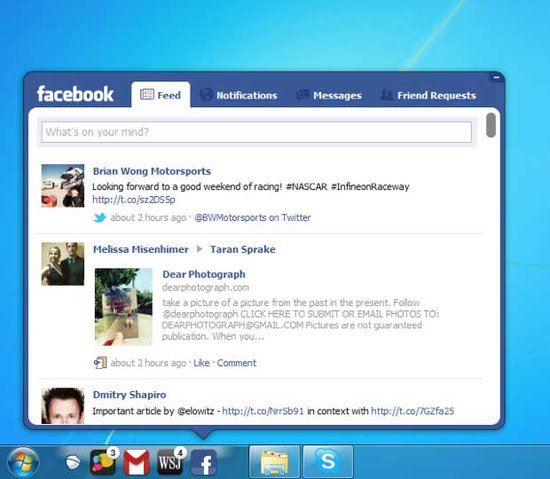
Task: Launch Skype from the taskbar
Action: 328,461
